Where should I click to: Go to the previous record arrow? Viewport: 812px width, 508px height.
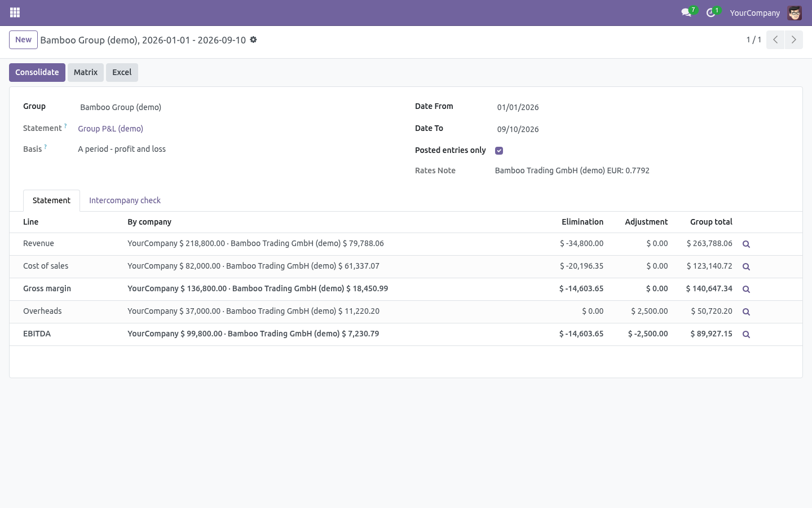pos(775,40)
